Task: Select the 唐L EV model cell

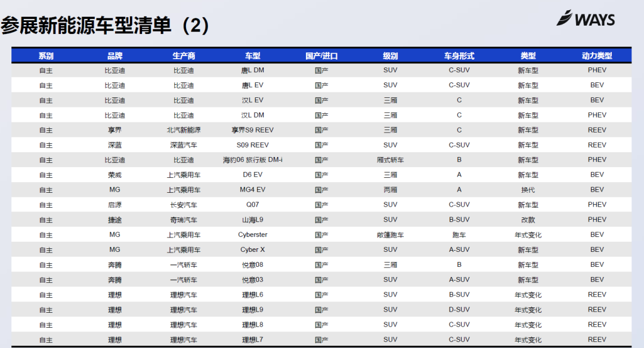Action: click(x=253, y=85)
